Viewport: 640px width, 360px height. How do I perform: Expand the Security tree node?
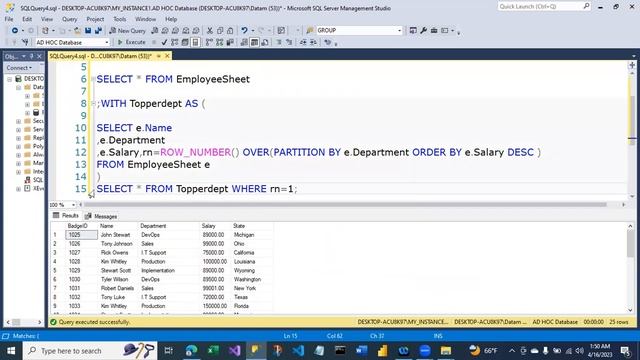18,121
